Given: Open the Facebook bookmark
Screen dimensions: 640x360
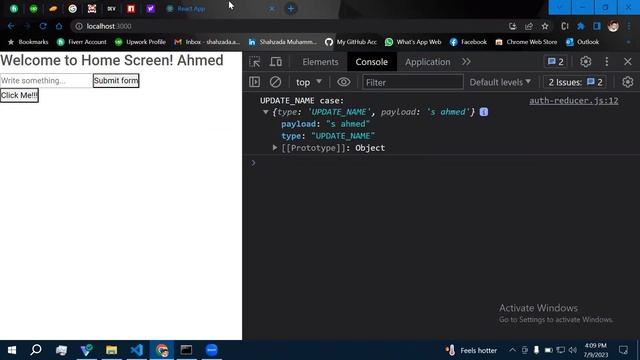Looking at the screenshot, I should click(468, 42).
